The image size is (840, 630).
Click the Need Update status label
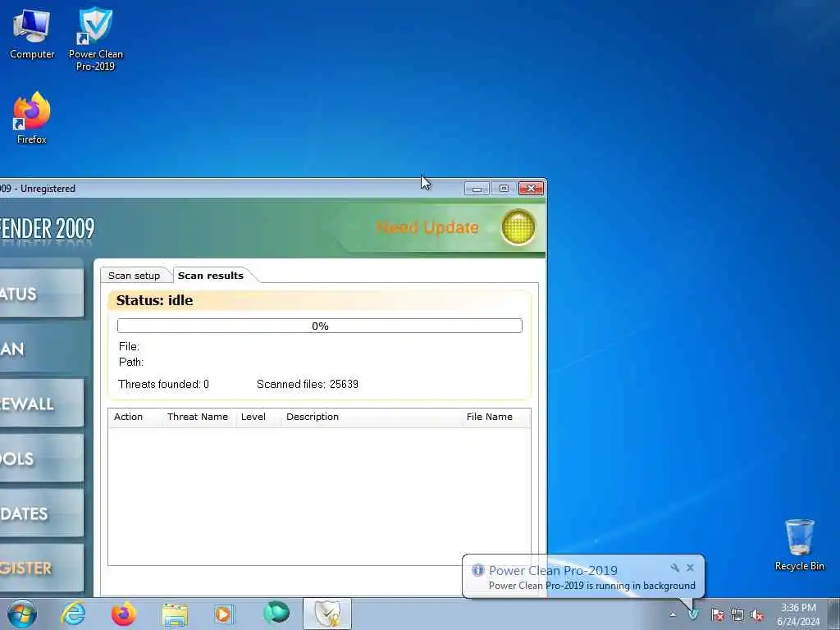[427, 227]
